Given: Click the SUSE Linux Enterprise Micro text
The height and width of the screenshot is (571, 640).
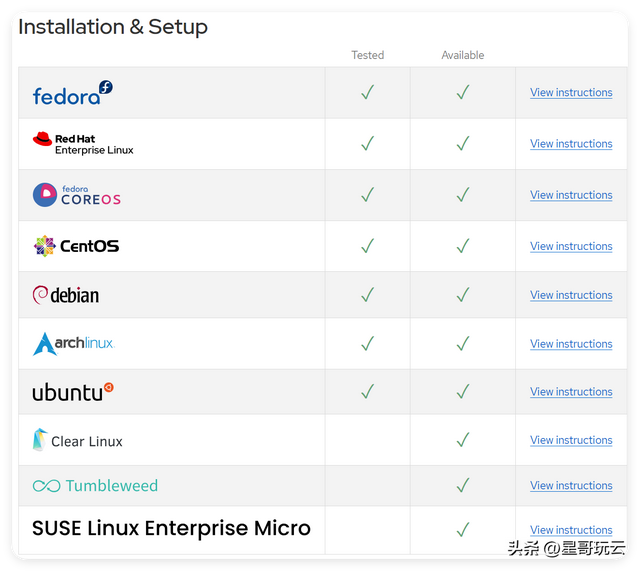Looking at the screenshot, I should tap(171, 528).
